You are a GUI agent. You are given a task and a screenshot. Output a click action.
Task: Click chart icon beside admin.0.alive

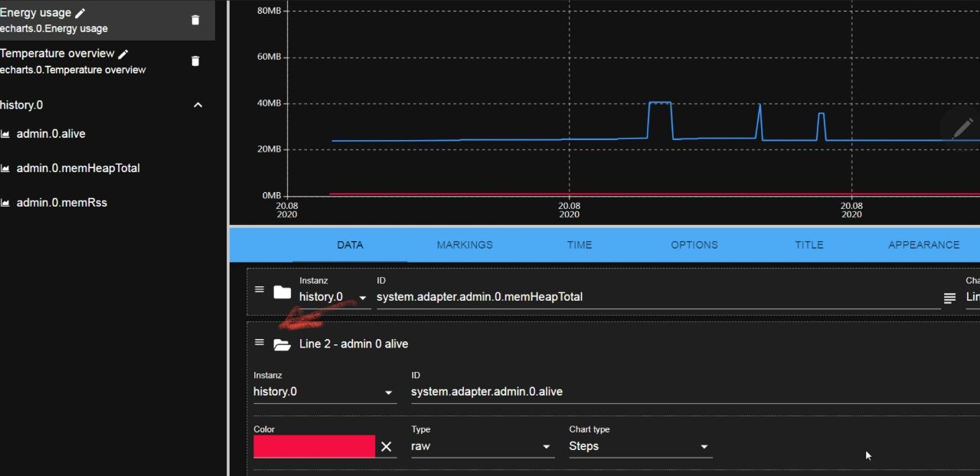click(x=5, y=134)
